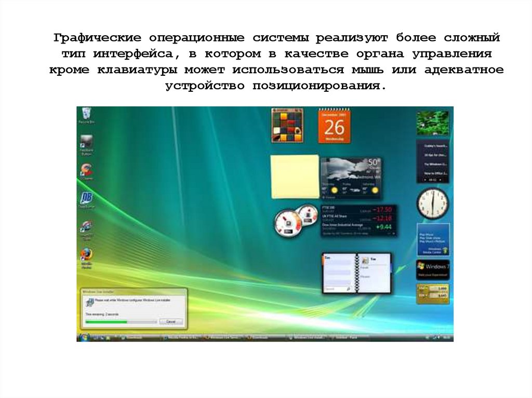The image size is (532, 398).
Task: Click the picture puzzle gadget
Action: tap(287, 126)
